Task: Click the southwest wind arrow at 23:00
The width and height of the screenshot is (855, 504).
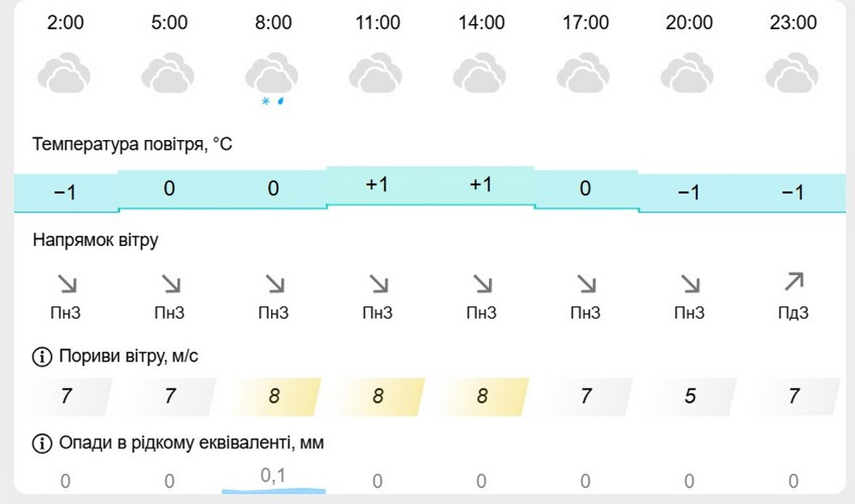Action: (x=794, y=283)
